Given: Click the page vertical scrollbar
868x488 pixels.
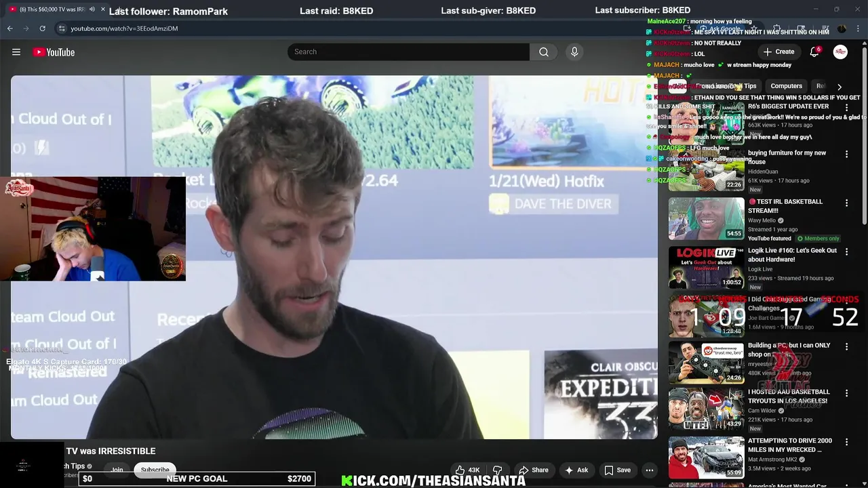Looking at the screenshot, I should coord(864,136).
